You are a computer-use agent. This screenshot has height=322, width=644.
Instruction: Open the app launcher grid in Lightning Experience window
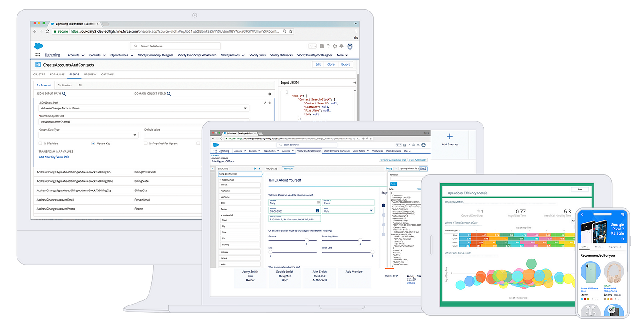point(38,55)
